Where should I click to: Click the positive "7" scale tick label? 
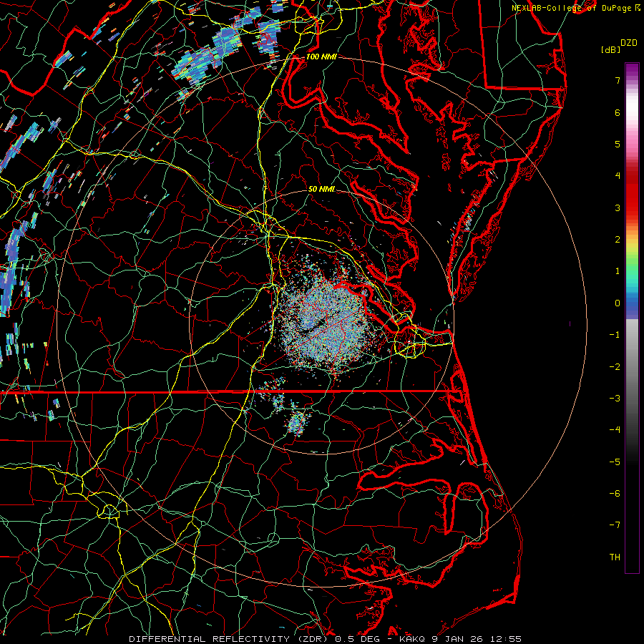coord(618,80)
